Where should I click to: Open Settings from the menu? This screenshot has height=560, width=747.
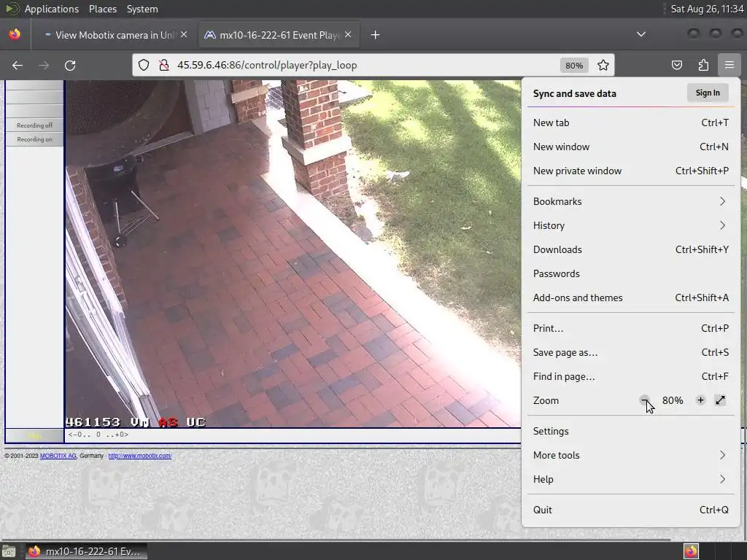pos(631,432)
